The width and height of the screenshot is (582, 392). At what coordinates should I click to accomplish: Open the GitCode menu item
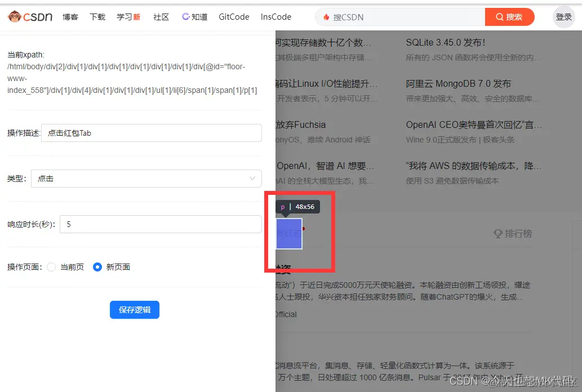click(233, 17)
